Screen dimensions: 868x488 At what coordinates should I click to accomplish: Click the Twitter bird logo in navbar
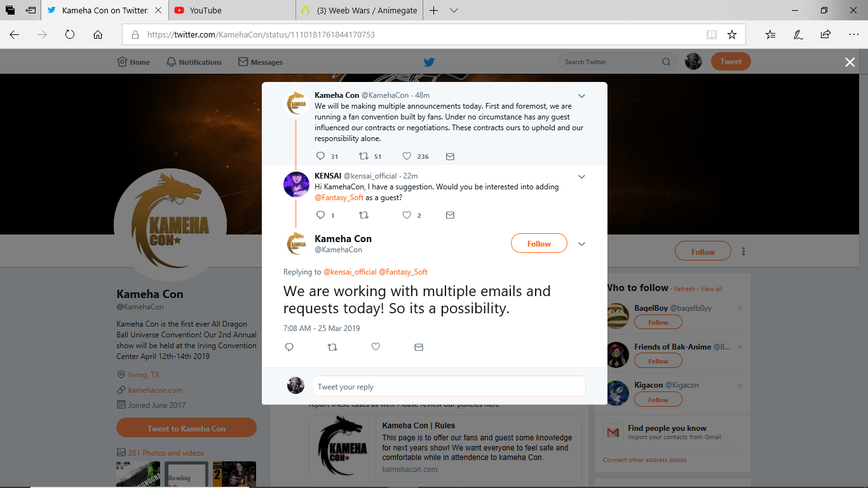point(429,62)
